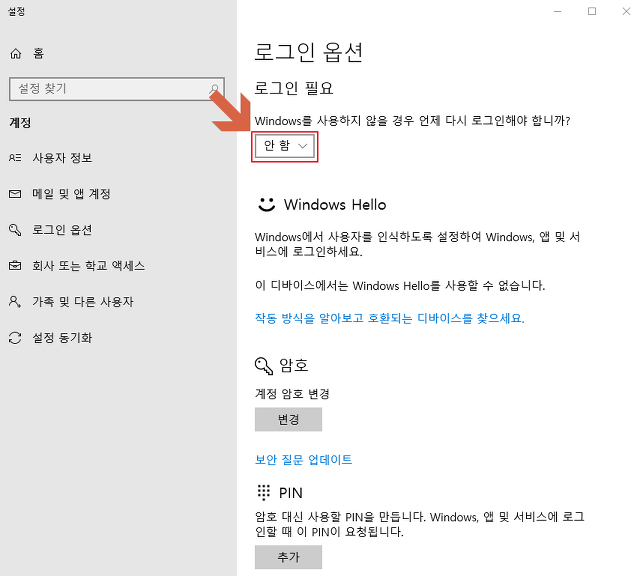Go to the 홈 settings page

[38, 53]
